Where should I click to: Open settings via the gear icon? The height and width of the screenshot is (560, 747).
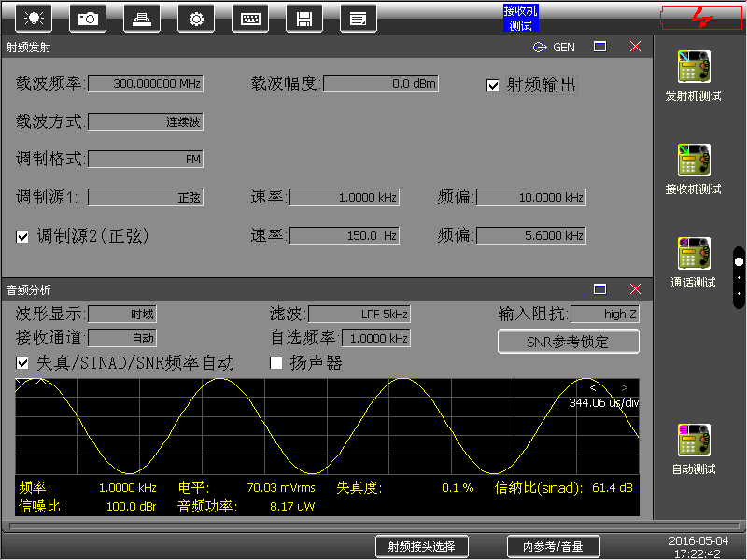195,17
